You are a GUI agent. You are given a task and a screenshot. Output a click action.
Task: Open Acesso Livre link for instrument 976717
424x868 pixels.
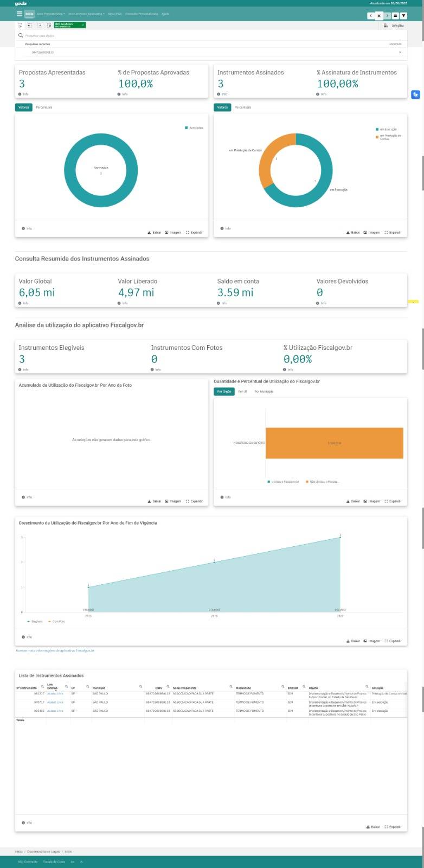coord(55,702)
